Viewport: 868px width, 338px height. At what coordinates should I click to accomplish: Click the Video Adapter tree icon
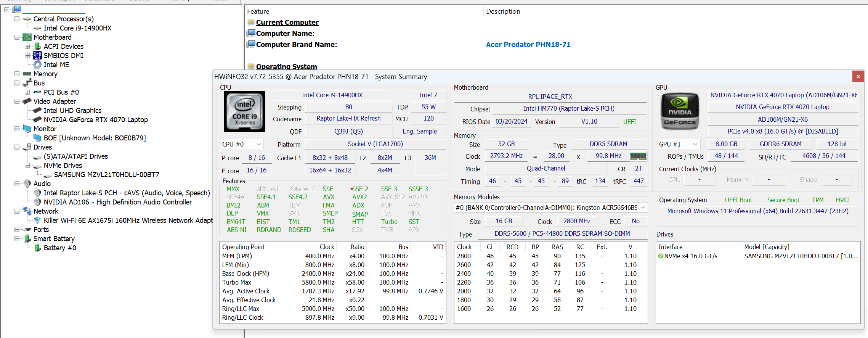(x=27, y=101)
